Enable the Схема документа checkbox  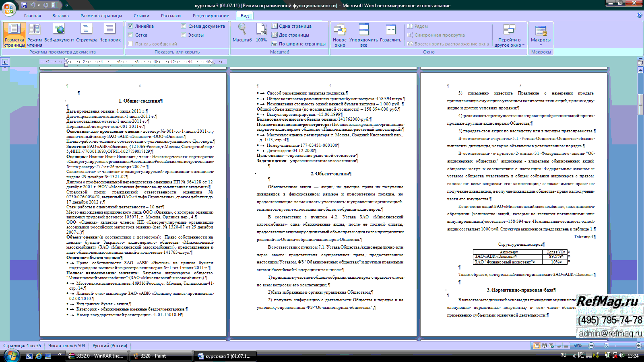coord(184,26)
